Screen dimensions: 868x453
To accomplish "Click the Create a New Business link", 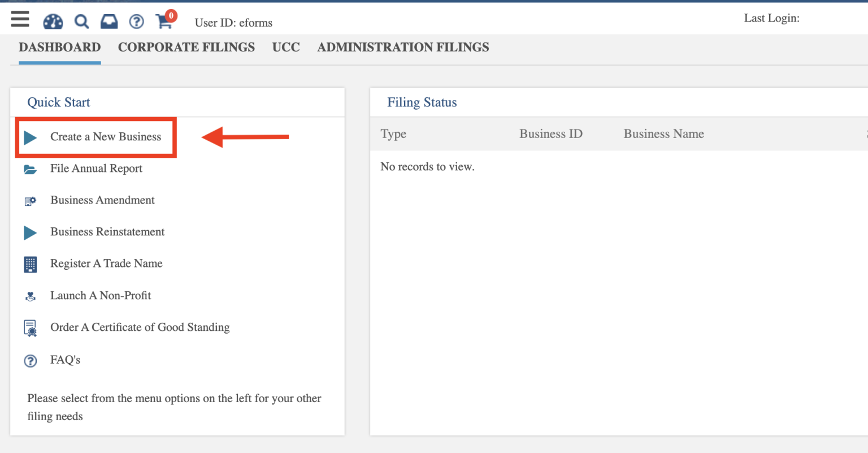I will coord(106,137).
